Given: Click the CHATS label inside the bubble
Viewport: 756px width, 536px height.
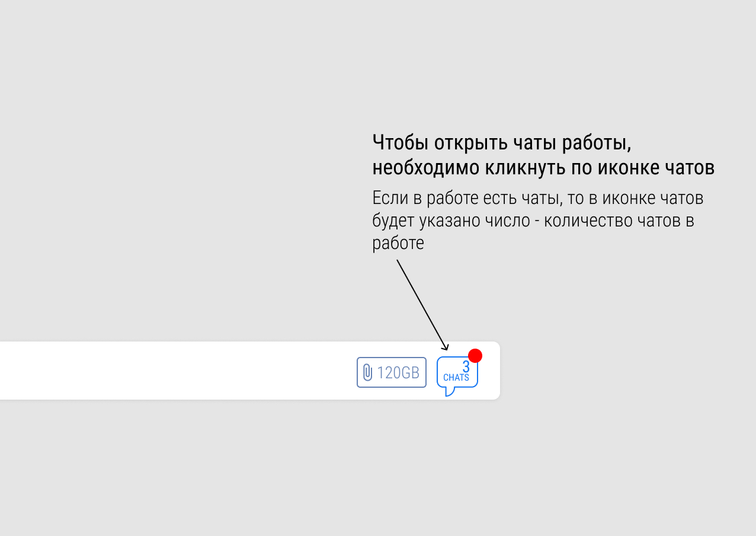Looking at the screenshot, I should coord(456,378).
